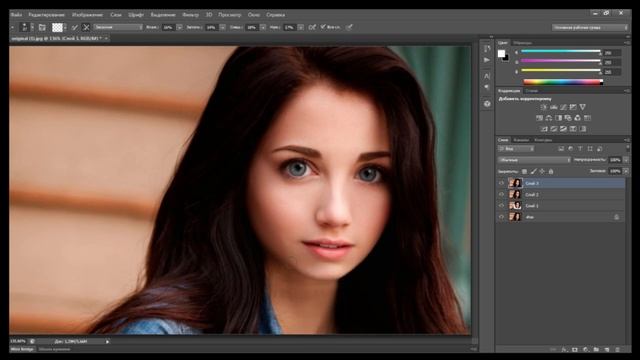Open the Character panel A icon
Viewport: 640px width, 360px height.
point(487,76)
